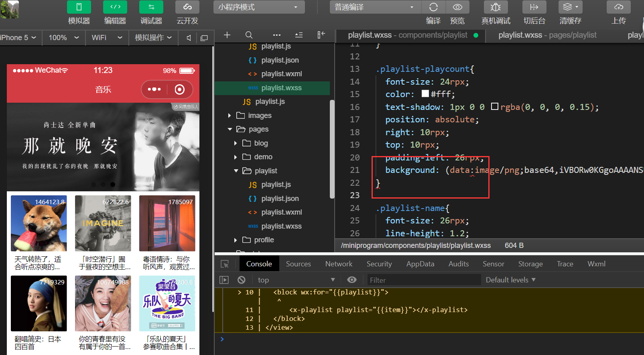Click the rgba text-shadow color swatch
This screenshot has width=644, height=355.
click(x=495, y=106)
